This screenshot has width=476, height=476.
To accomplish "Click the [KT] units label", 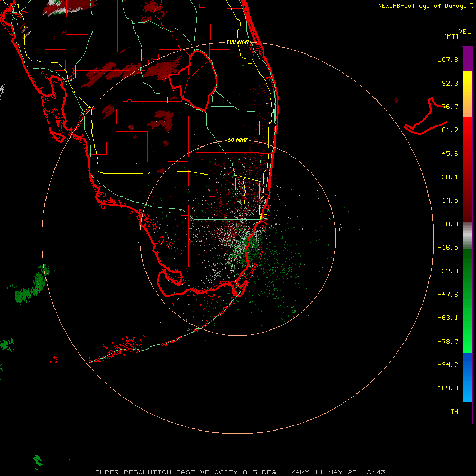I will (x=452, y=36).
